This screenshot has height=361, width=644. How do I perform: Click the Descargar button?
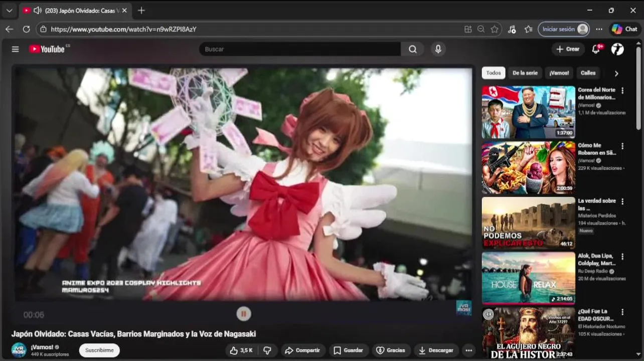pos(436,350)
